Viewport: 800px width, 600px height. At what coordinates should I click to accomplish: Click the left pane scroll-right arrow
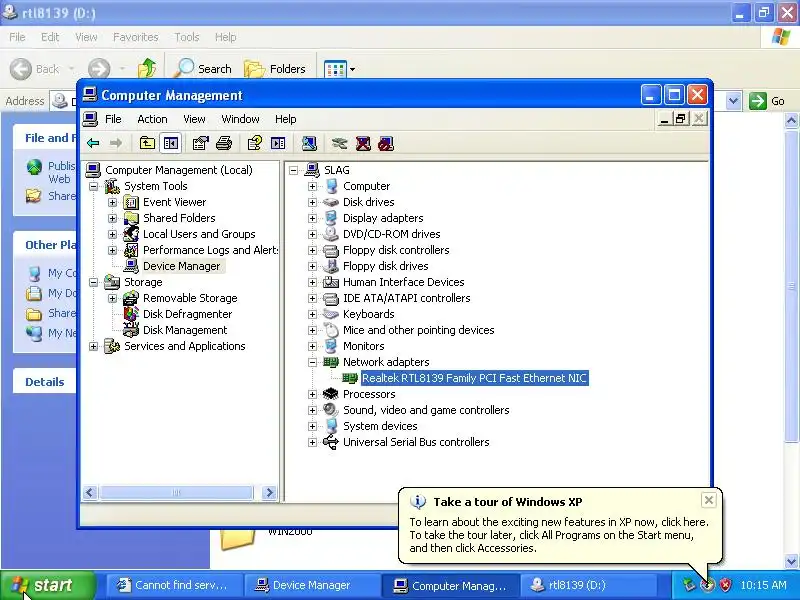269,492
